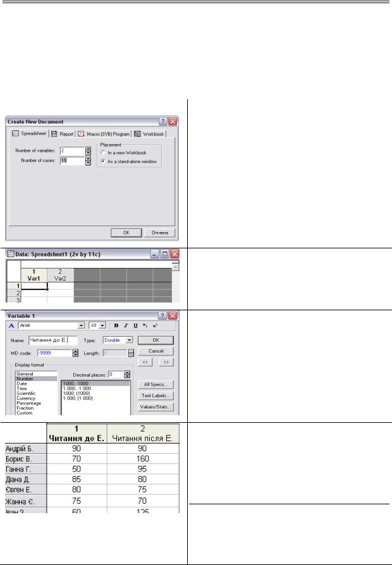
Task: Close the Create New Document dialog
Action: click(x=173, y=121)
